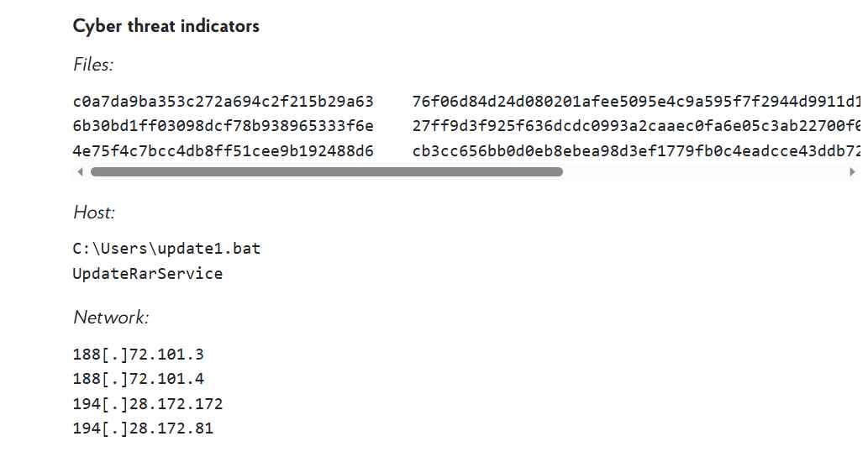Click the long hash starting with cb3cc656bb0d
Screen dimensions: 868x473
(636, 151)
